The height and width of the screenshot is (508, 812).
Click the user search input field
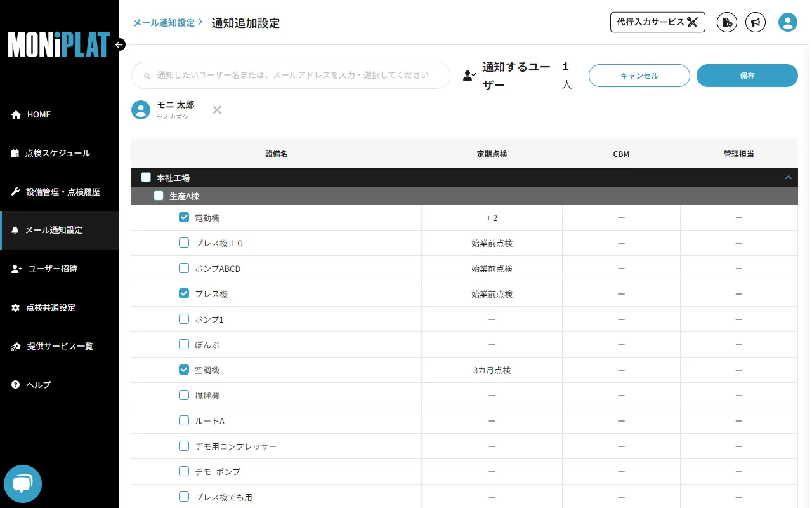click(x=291, y=75)
